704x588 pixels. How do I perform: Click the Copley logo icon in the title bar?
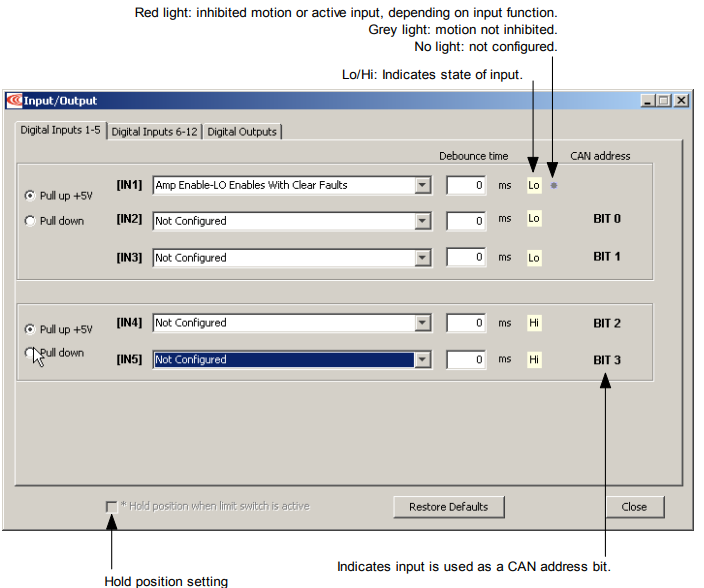point(14,100)
